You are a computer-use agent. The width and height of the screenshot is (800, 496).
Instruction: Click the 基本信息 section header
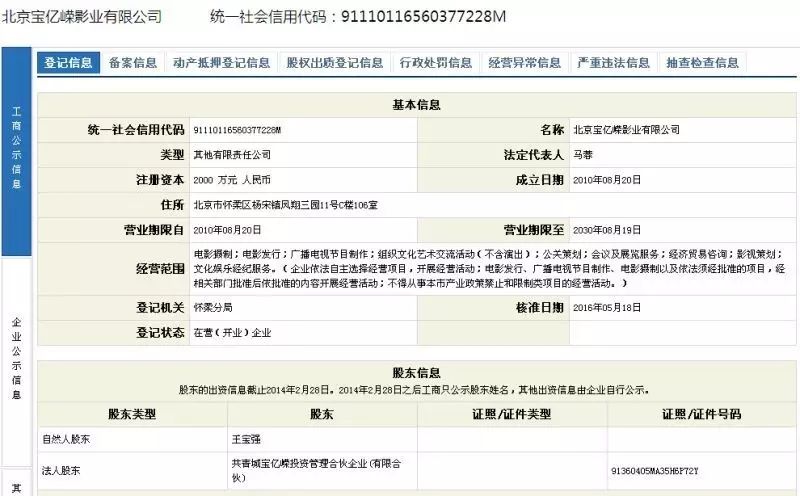coord(416,105)
